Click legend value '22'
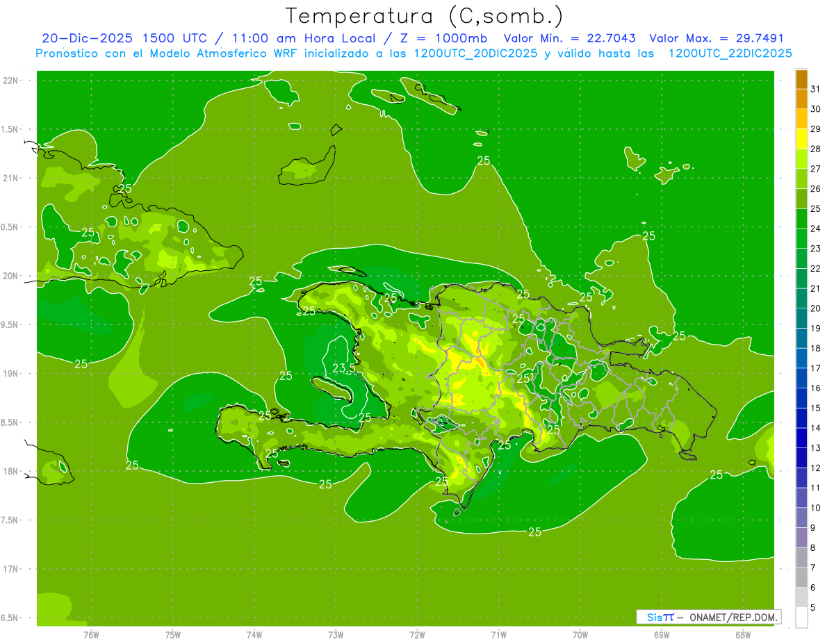 point(815,269)
